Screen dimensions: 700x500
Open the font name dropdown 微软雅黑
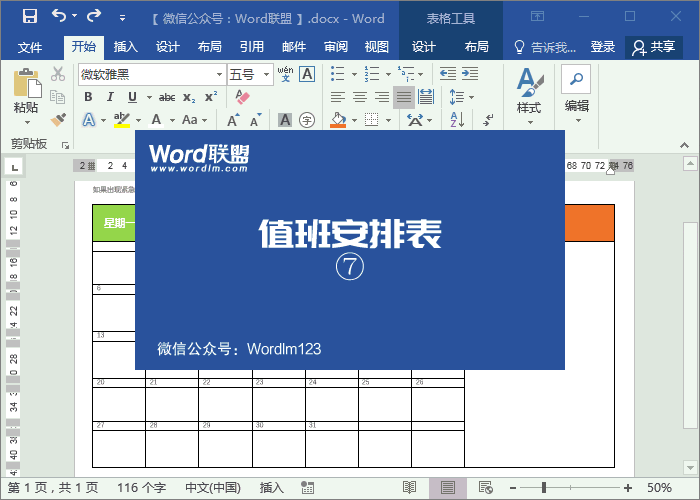219,75
